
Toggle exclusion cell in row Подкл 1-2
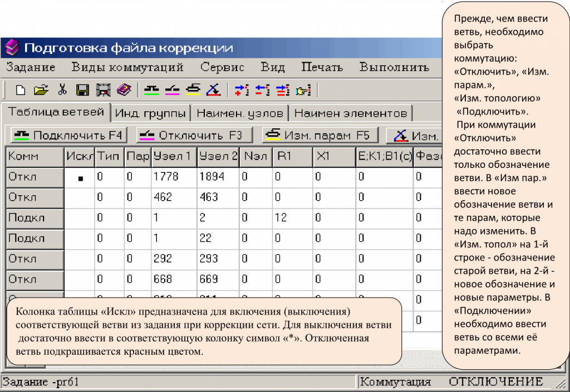tap(78, 218)
